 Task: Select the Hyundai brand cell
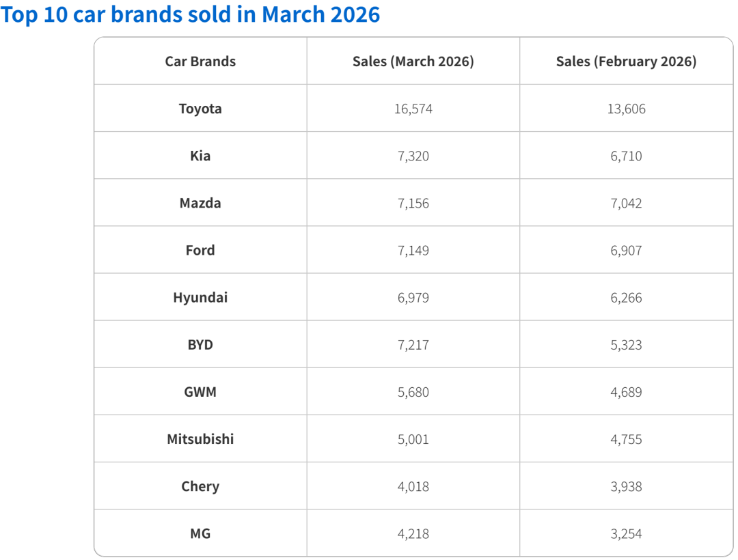click(200, 297)
